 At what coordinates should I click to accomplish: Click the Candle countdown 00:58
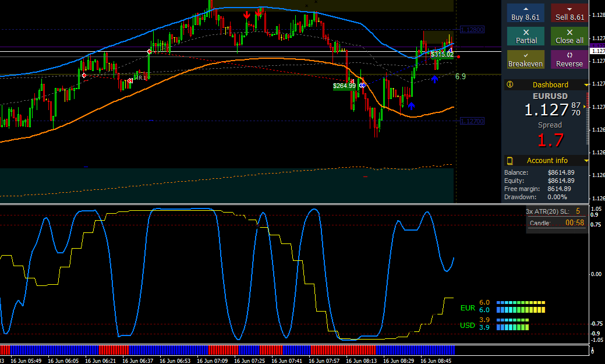coord(575,222)
